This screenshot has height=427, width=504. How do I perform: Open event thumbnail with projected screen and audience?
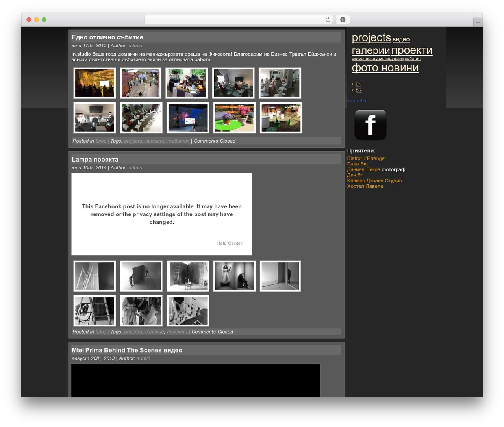point(94,83)
